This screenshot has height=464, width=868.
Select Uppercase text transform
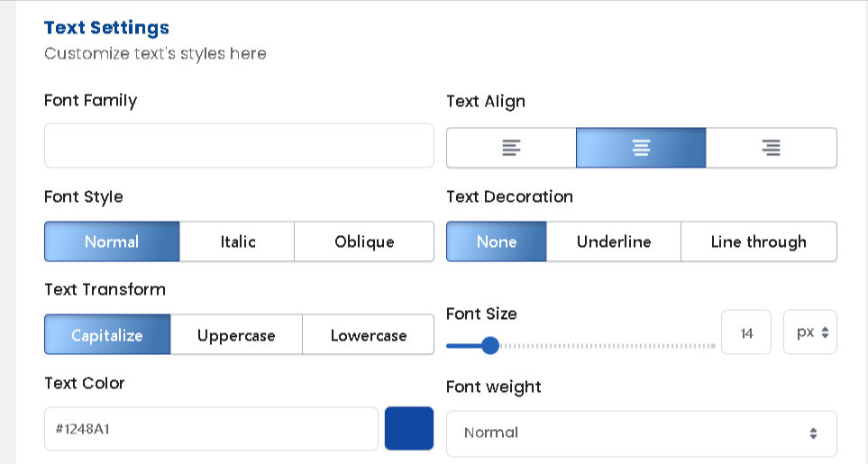pyautogui.click(x=236, y=335)
